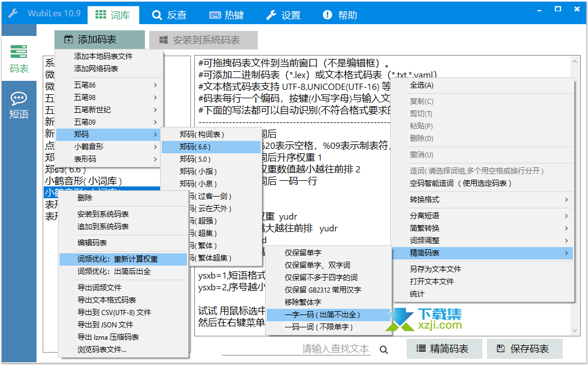Select 仅保留不多于四字的词 option
Image resolution: width=588 pixels, height=365 pixels.
(x=328, y=277)
